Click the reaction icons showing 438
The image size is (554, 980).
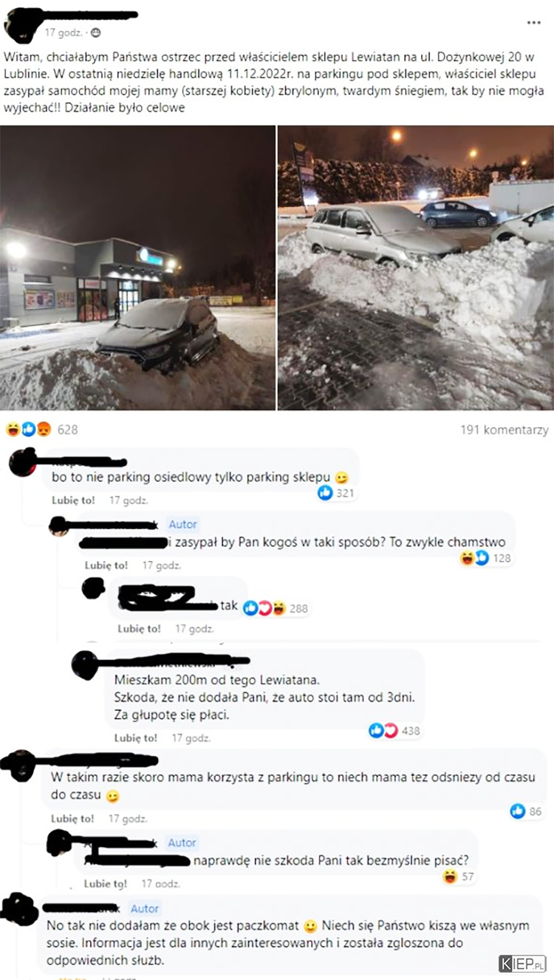383,731
